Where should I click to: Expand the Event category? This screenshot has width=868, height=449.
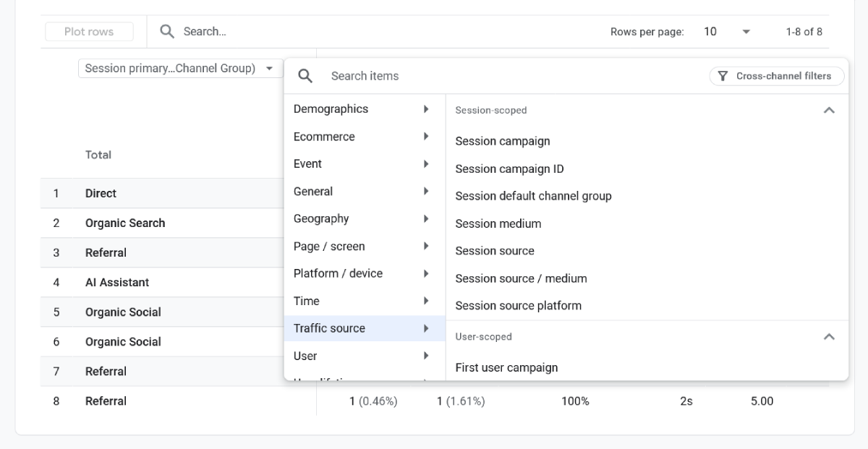coord(365,164)
